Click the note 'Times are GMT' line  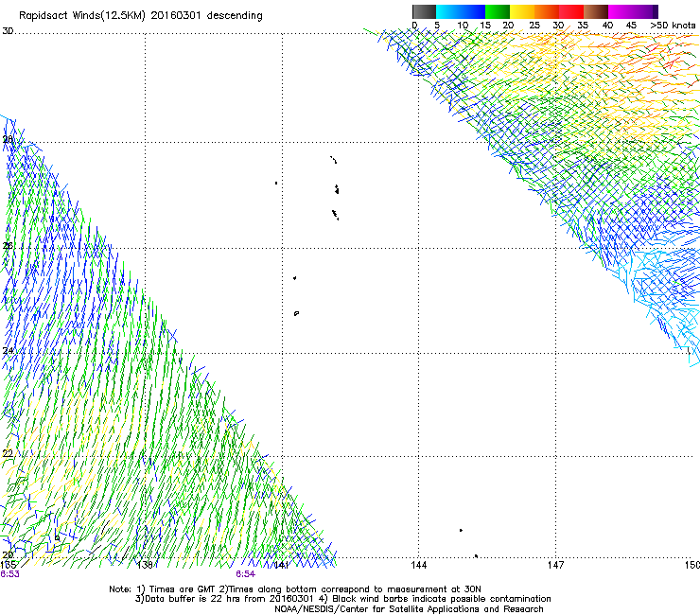(x=295, y=589)
